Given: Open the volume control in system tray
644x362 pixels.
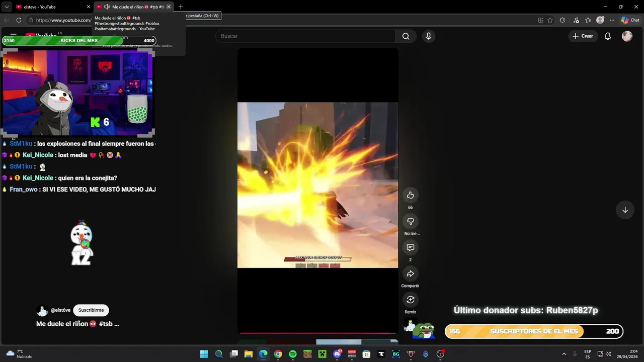Looking at the screenshot, I should pos(608,354).
